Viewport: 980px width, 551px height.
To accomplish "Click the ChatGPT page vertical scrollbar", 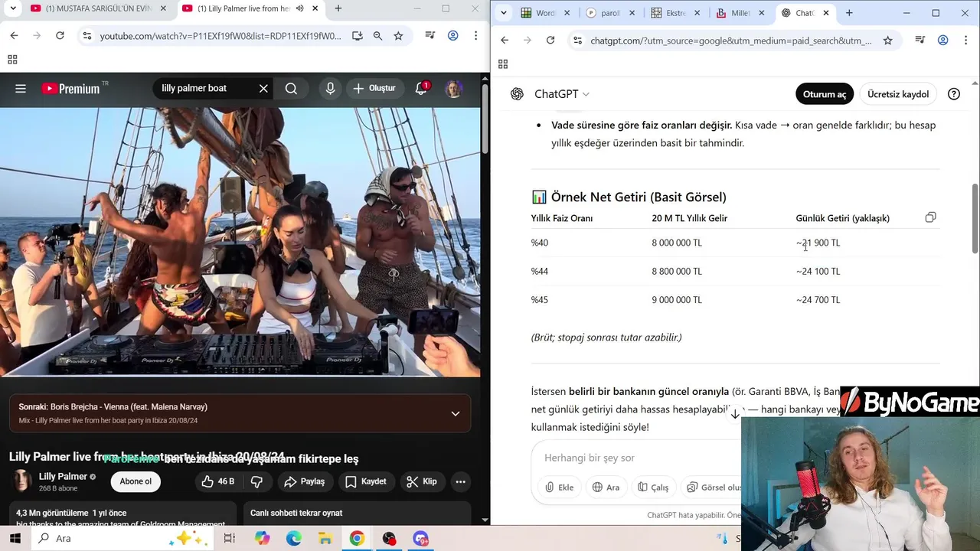I will [x=975, y=218].
